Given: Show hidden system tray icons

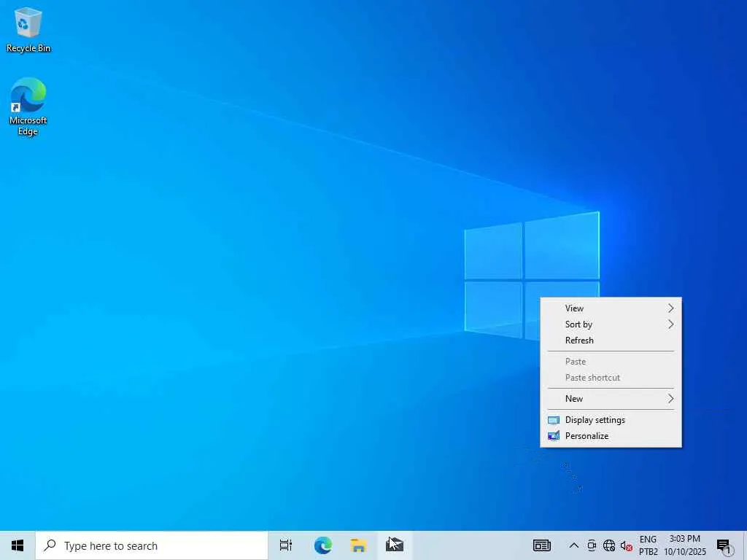Looking at the screenshot, I should click(574, 545).
